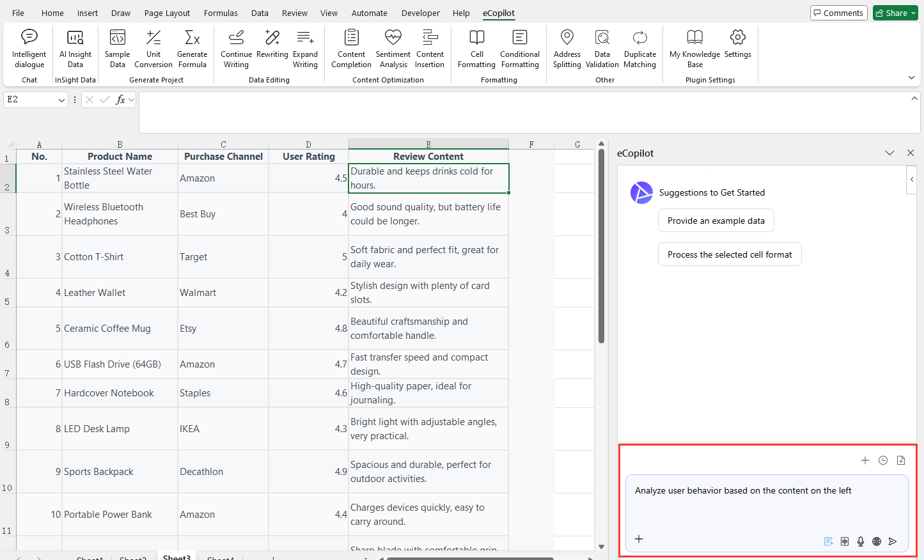Image resolution: width=924 pixels, height=560 pixels.
Task: Click 'Process the selected cell format' suggestion
Action: [x=729, y=254]
